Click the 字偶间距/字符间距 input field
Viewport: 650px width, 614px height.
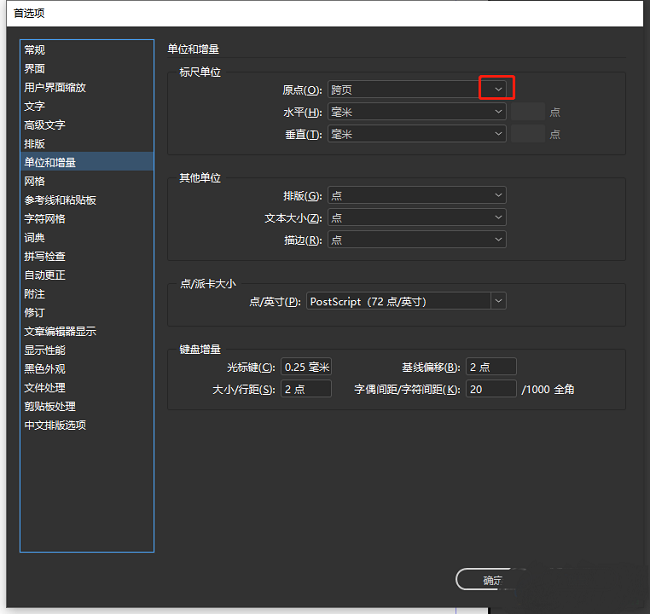coord(491,389)
